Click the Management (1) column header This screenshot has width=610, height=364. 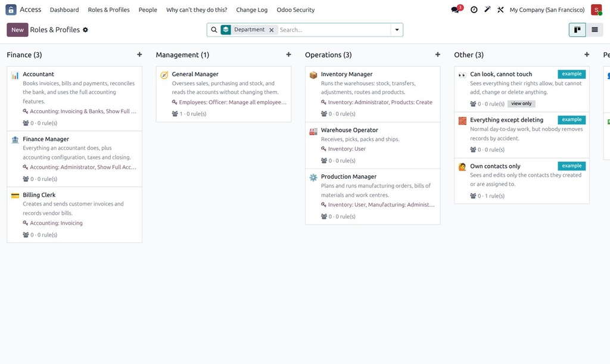pos(182,55)
